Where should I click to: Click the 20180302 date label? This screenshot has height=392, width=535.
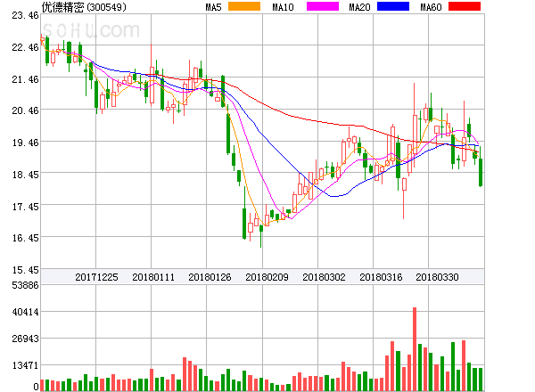tap(324, 277)
